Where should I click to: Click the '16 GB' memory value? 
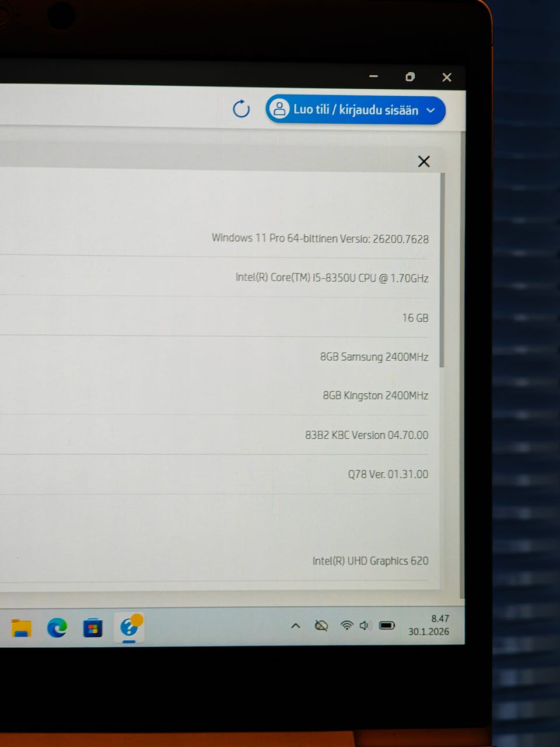click(x=415, y=317)
